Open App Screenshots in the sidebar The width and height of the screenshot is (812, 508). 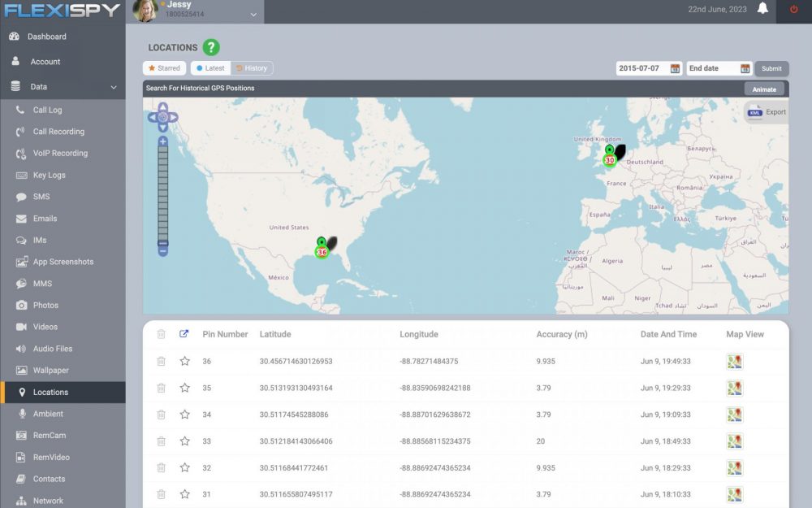(63, 262)
